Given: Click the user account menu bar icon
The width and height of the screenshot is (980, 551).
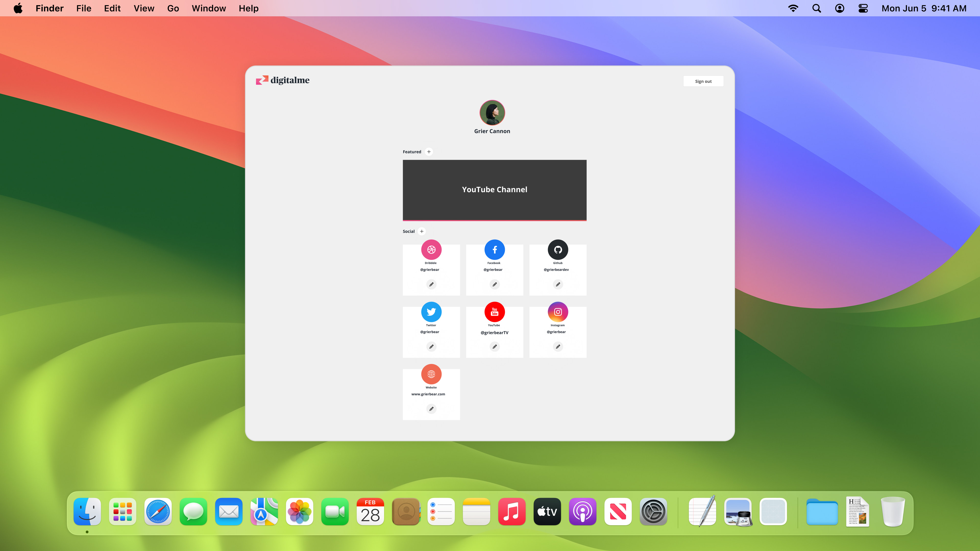Looking at the screenshot, I should (840, 8).
